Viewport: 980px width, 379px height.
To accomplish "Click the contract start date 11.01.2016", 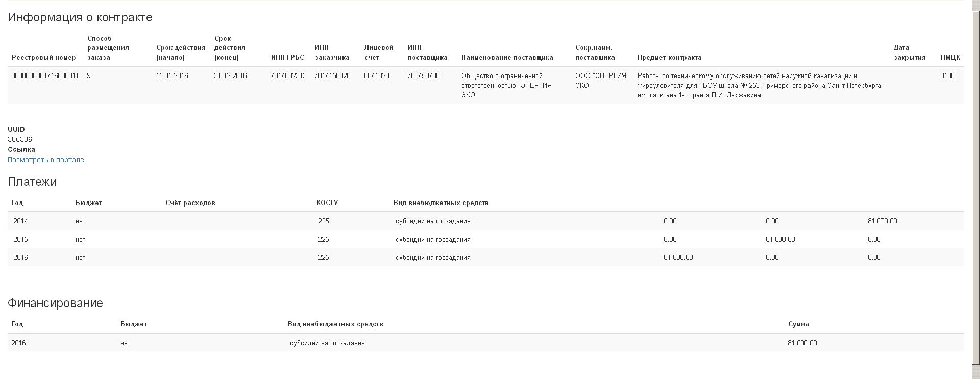I will pos(172,75).
